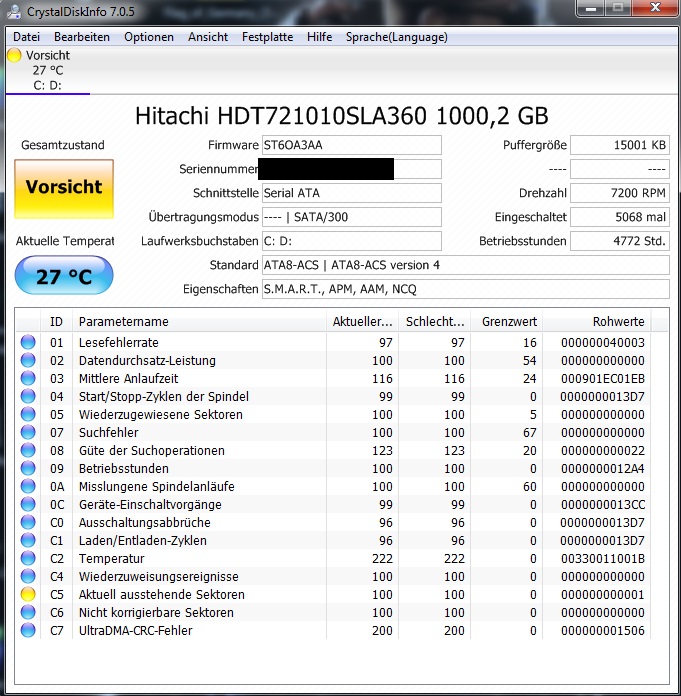681x696 pixels.
Task: Click status icon for Wiederzuweisungsereignisse
Action: 28,576
